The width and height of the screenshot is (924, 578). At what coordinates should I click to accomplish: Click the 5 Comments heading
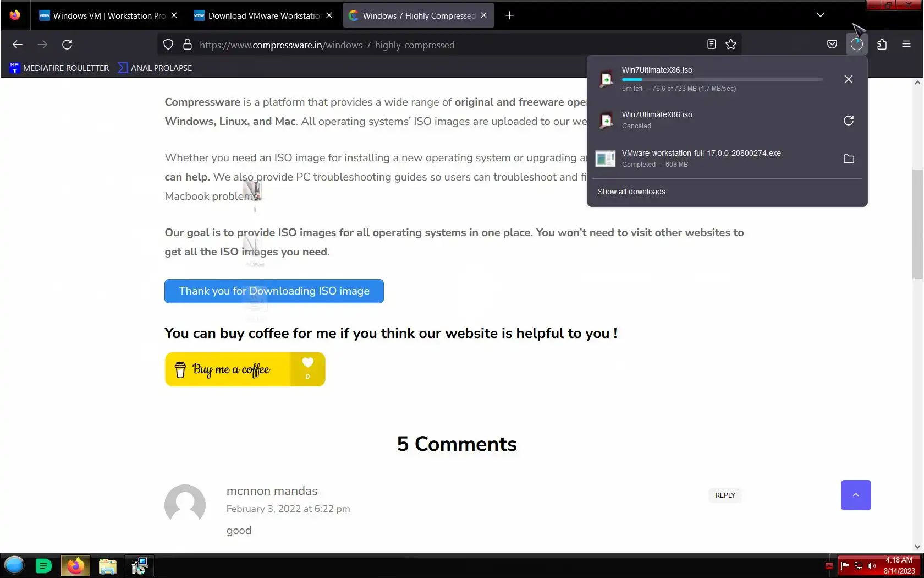457,444
